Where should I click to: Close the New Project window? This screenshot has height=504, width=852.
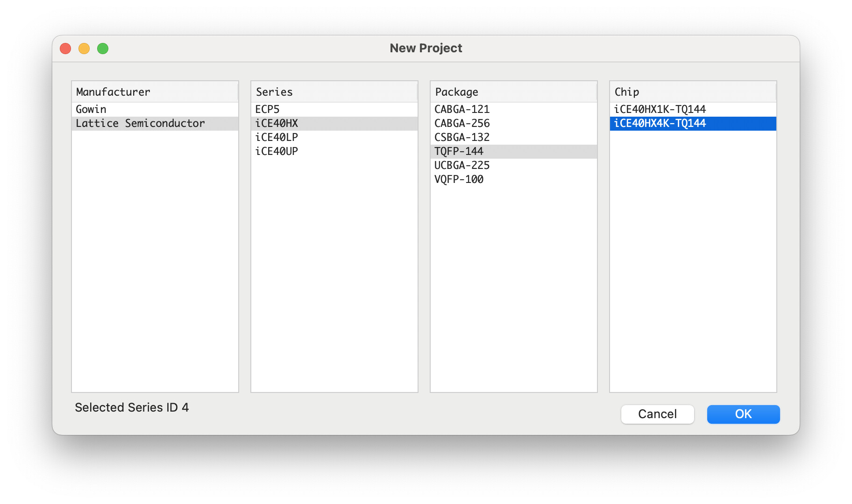click(65, 49)
